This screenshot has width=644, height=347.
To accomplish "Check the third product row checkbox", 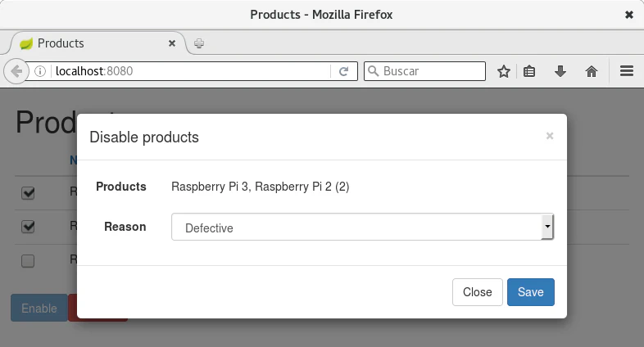I will tap(28, 260).
